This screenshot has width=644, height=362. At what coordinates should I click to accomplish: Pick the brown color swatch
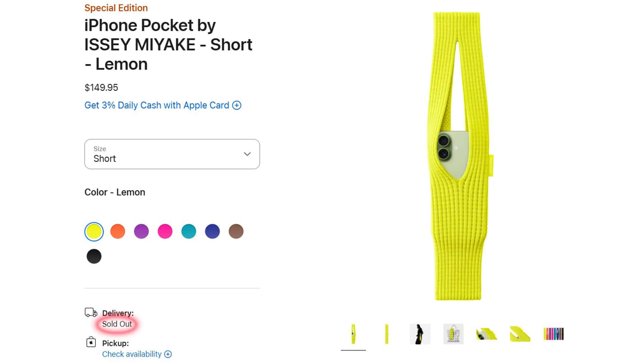pyautogui.click(x=236, y=231)
